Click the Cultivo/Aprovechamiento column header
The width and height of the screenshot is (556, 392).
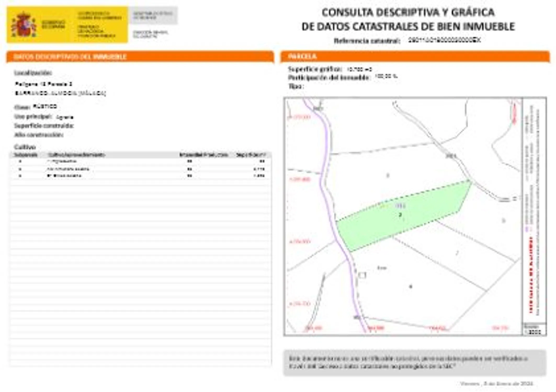77,155
